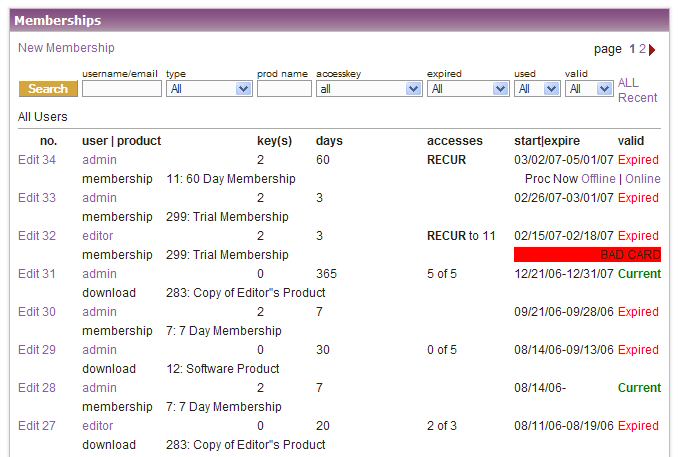Click Expired status in row 34

638,160
